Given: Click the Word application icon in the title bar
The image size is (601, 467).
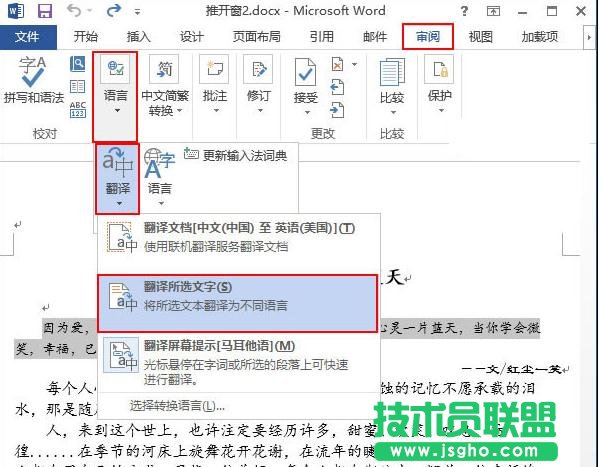Looking at the screenshot, I should point(16,11).
